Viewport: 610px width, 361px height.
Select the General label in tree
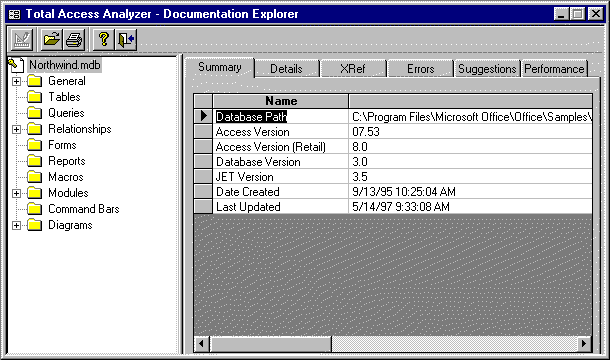click(x=67, y=81)
